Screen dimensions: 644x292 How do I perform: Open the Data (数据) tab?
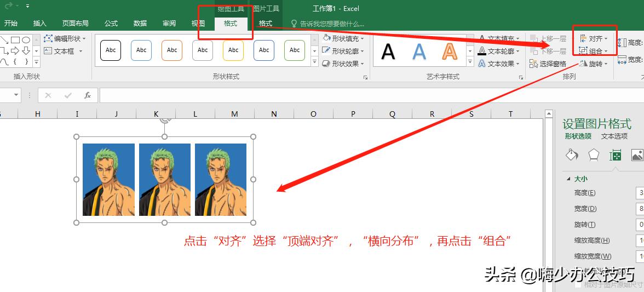[x=140, y=24]
